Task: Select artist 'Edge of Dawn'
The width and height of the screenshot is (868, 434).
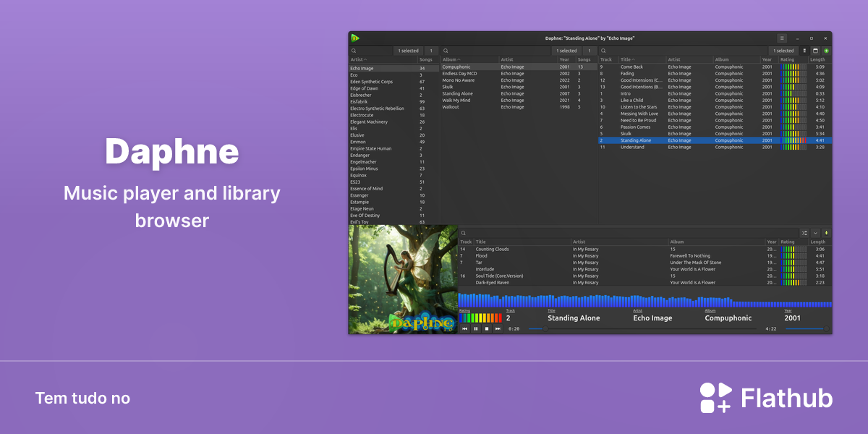Action: pos(393,88)
